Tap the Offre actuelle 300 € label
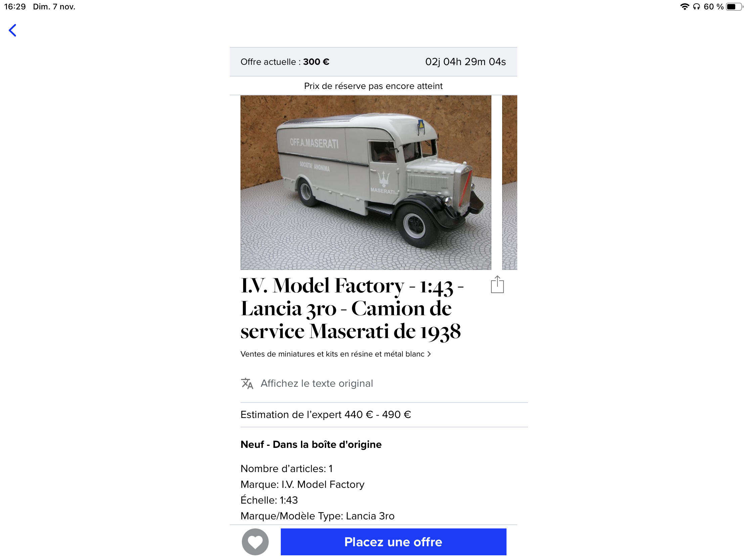Viewport: 747px width, 560px height. (x=285, y=62)
